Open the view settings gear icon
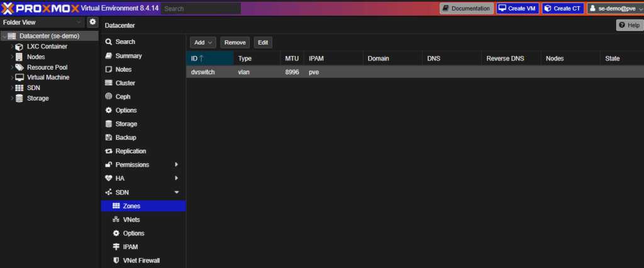Screen dimensions: 644x268 [93, 22]
